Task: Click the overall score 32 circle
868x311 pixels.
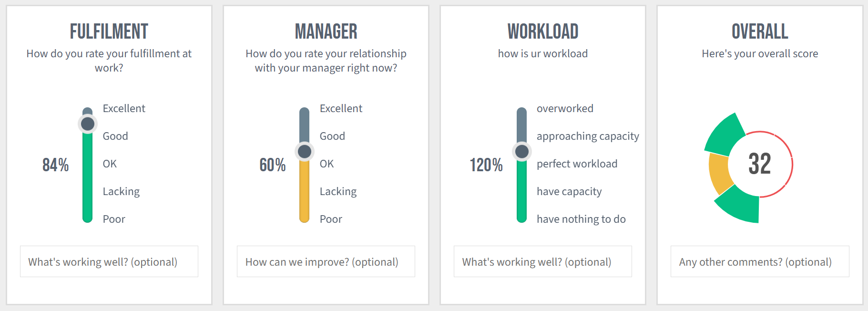Action: coord(760,164)
